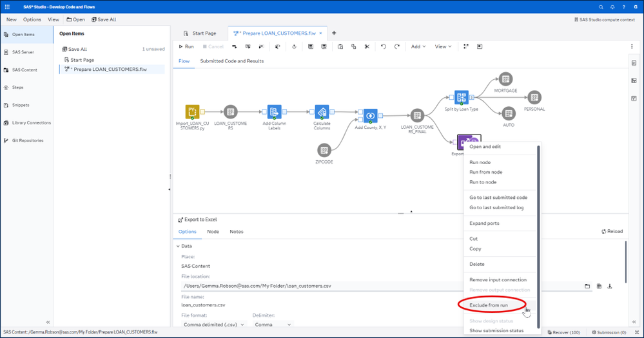
Task: Collapse the Data section
Action: tap(179, 246)
